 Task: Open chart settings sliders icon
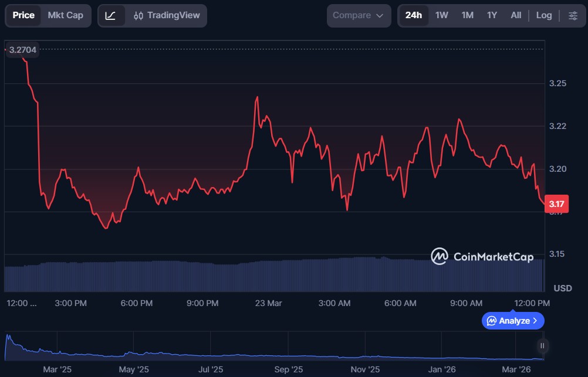[x=573, y=16]
